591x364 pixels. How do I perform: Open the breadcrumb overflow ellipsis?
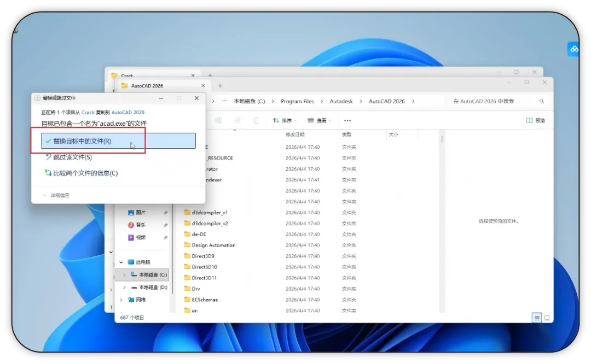pyautogui.click(x=224, y=101)
